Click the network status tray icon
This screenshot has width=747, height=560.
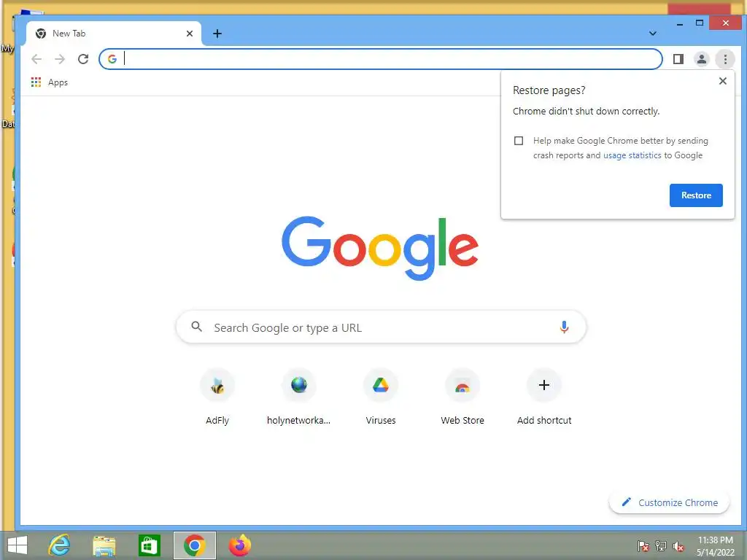coord(661,546)
